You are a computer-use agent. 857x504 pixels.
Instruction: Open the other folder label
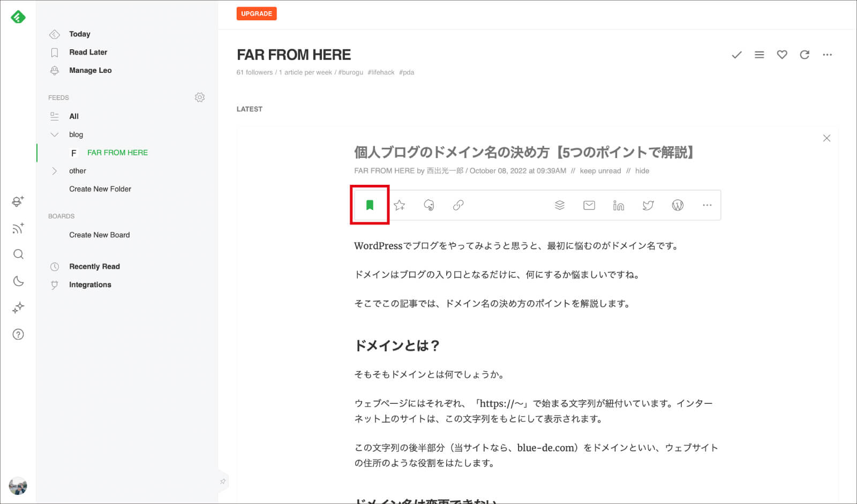coord(78,171)
